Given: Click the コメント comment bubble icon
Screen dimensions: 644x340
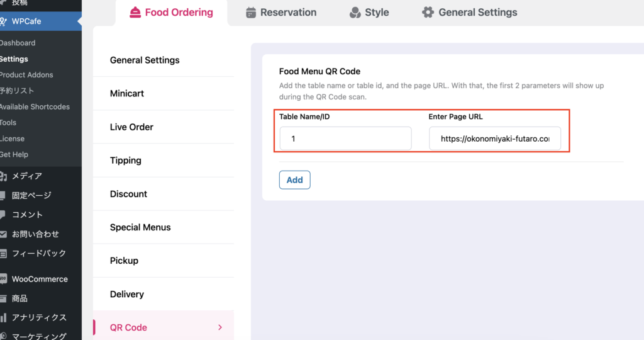Looking at the screenshot, I should (x=3, y=215).
